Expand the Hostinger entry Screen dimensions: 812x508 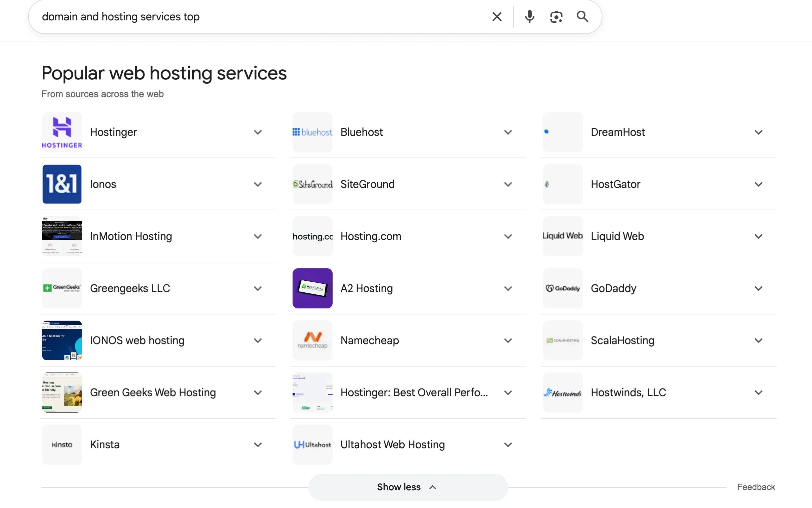click(x=258, y=132)
